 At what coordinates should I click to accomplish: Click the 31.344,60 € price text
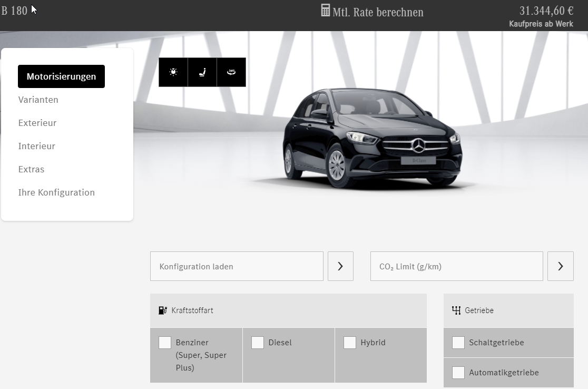tap(546, 11)
